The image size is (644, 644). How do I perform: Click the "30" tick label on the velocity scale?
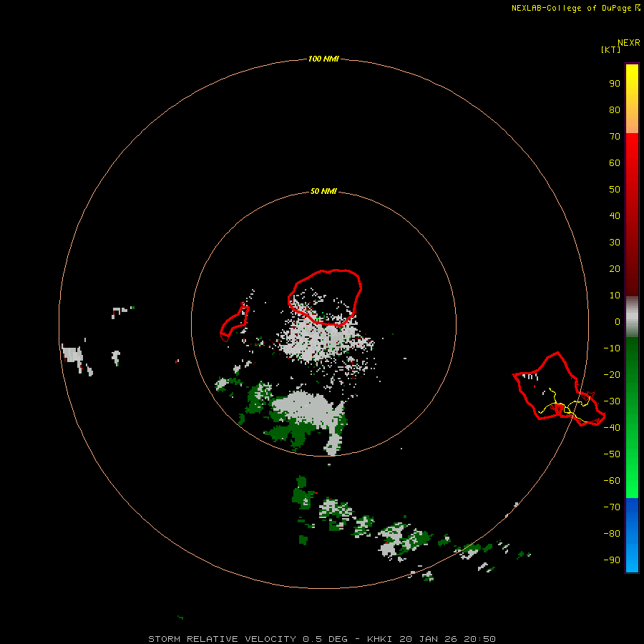615,243
